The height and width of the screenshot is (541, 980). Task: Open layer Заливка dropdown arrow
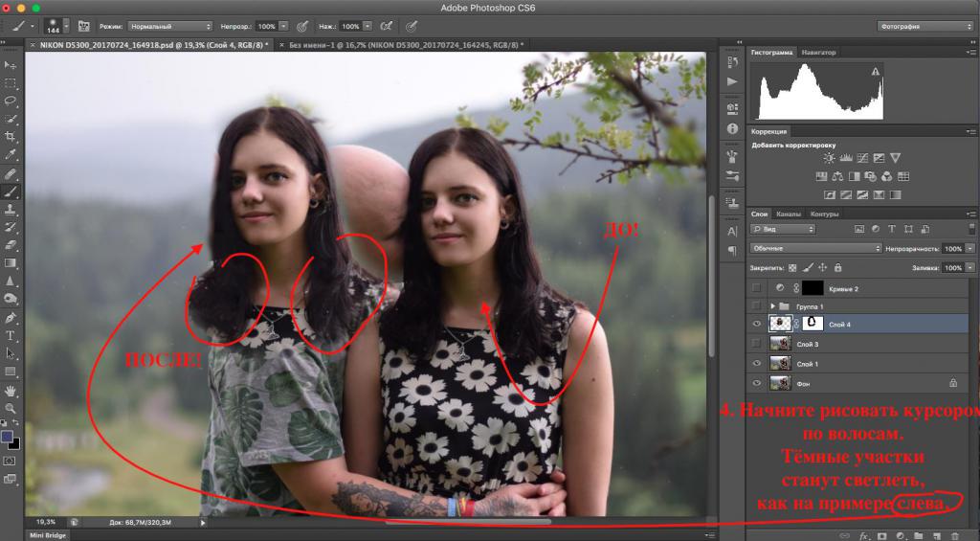pyautogui.click(x=970, y=268)
